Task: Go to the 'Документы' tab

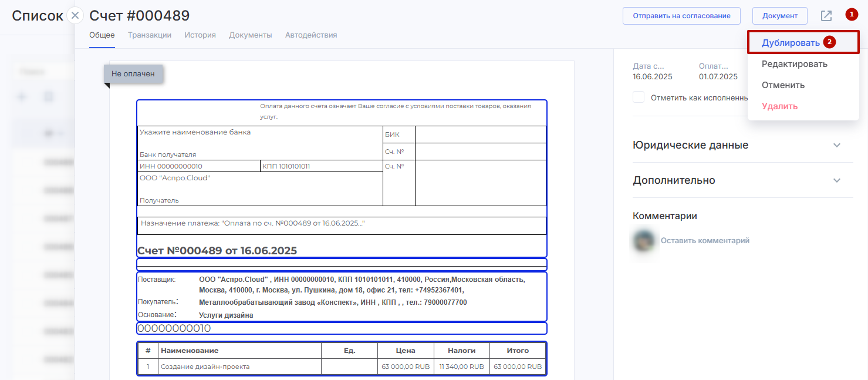Action: pos(251,35)
